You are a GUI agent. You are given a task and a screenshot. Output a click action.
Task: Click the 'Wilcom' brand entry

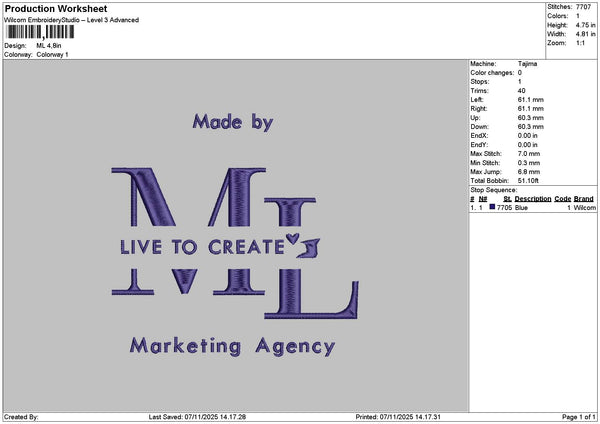pyautogui.click(x=584, y=208)
